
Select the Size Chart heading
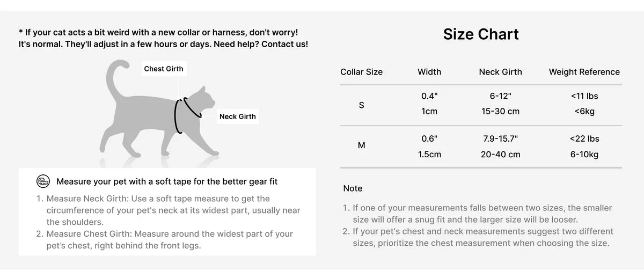coord(481,34)
